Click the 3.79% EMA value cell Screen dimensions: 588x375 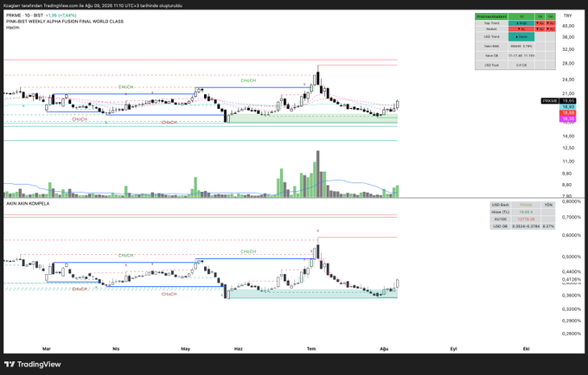[x=521, y=46]
